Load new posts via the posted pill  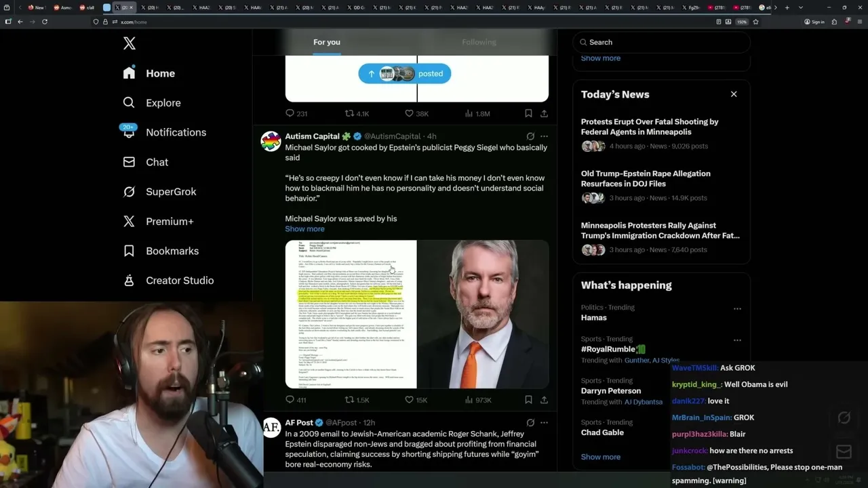tap(405, 74)
